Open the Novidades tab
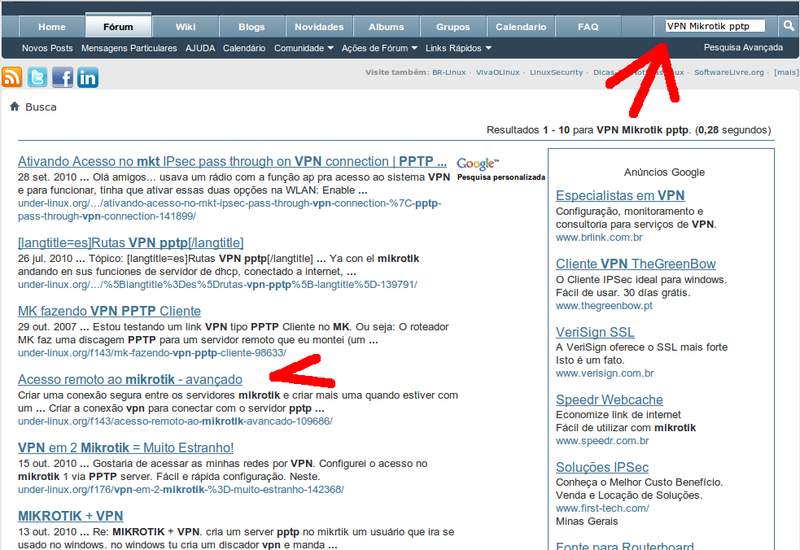The height and width of the screenshot is (550, 800). (x=319, y=27)
